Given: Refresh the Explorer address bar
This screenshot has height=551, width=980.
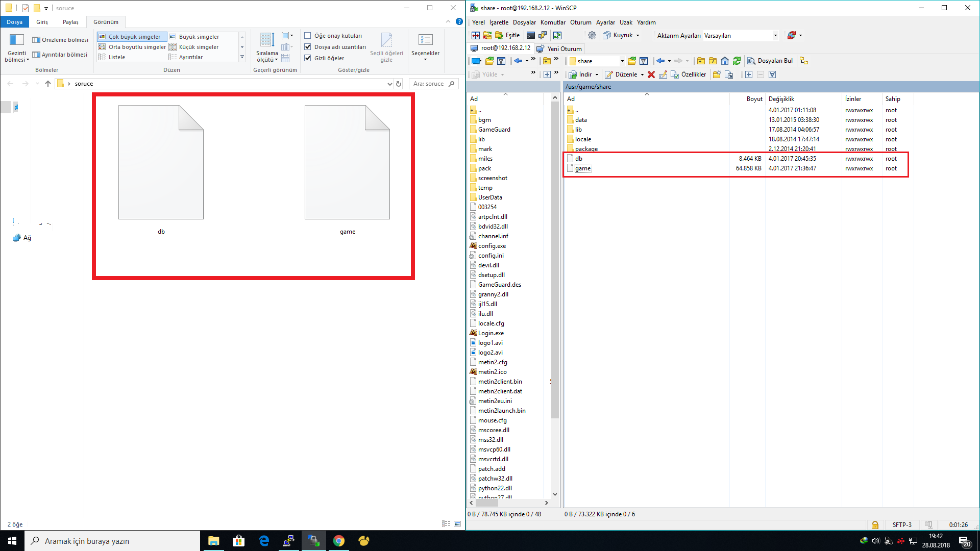Looking at the screenshot, I should 399,84.
